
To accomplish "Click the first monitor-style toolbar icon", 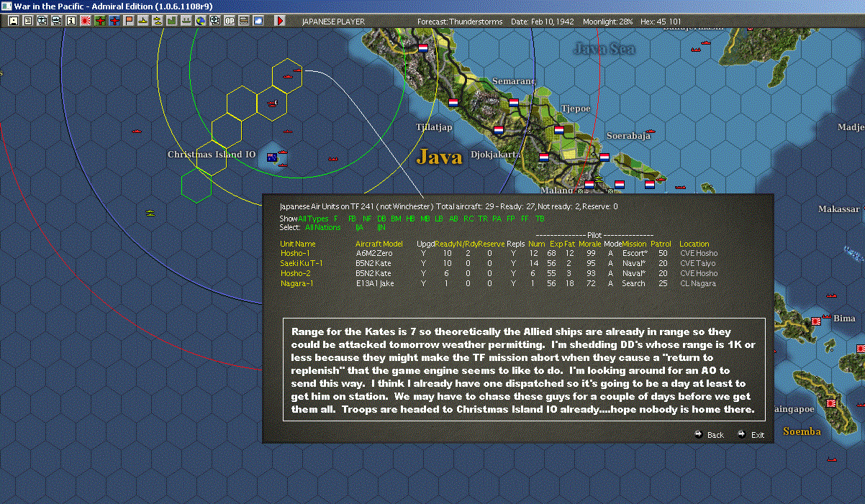I will click(x=42, y=22).
